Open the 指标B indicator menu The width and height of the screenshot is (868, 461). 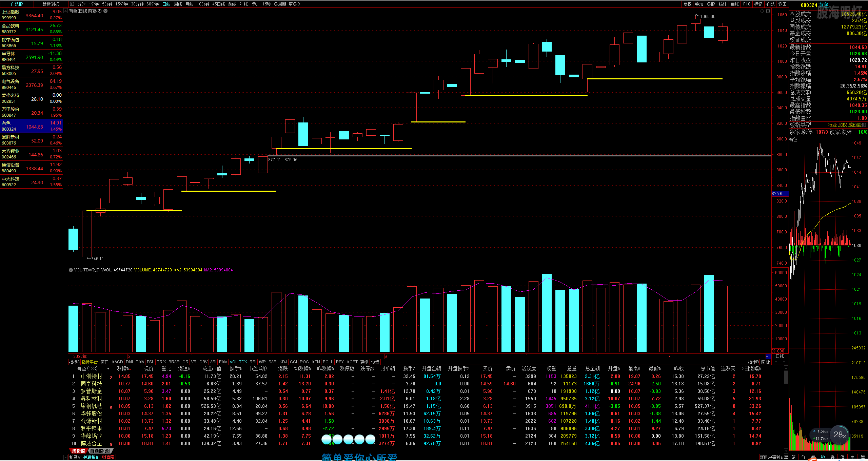click(753, 362)
